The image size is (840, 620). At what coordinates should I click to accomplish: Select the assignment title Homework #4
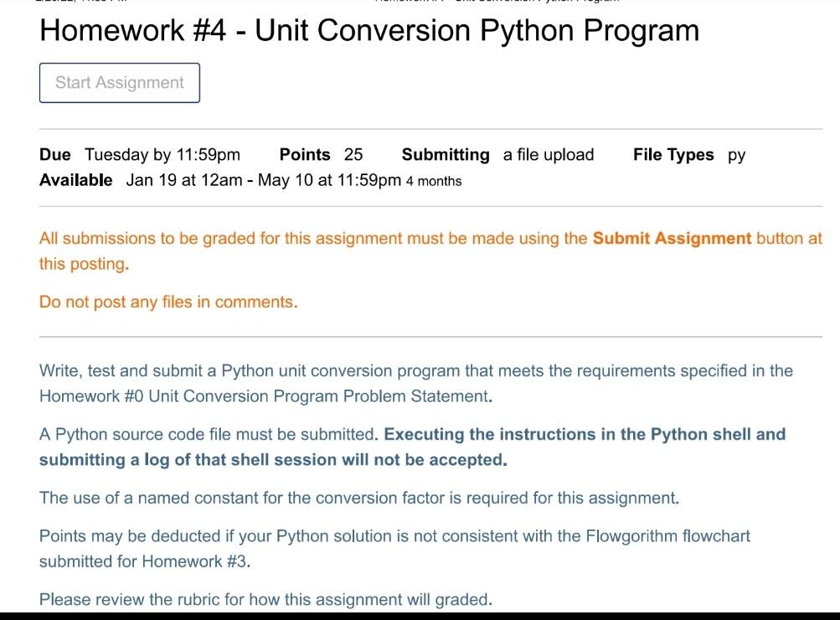pos(368,30)
